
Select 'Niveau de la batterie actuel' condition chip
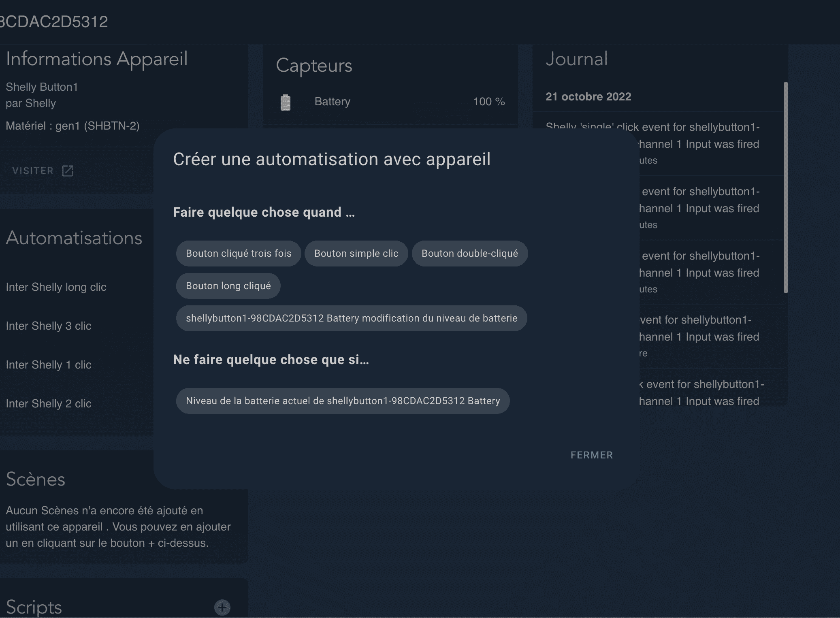[x=343, y=401]
